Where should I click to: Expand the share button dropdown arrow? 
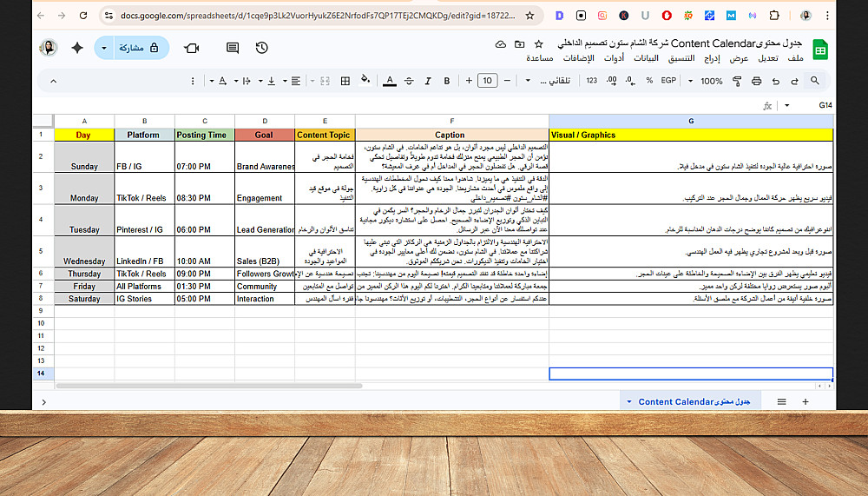(103, 49)
